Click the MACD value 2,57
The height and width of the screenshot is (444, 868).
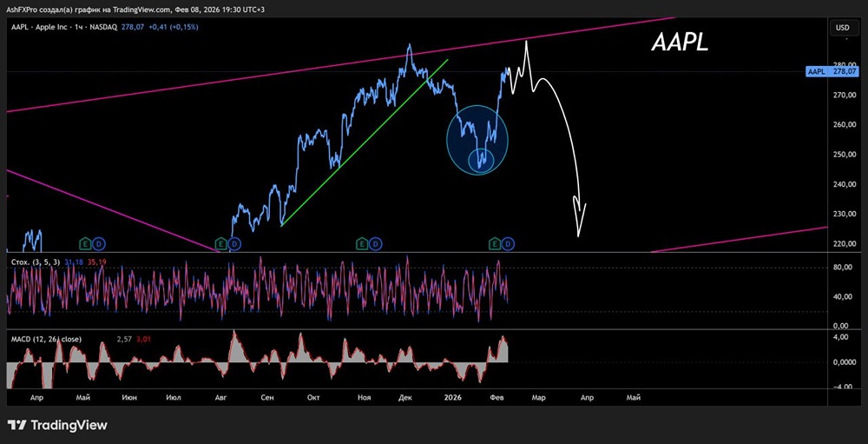tap(124, 339)
